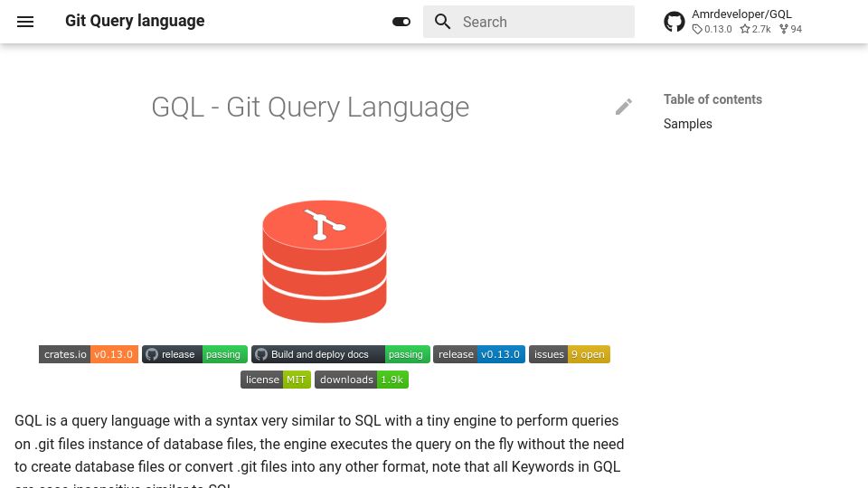Open the issues 9 open badge
This screenshot has height=488, width=868.
(x=569, y=354)
